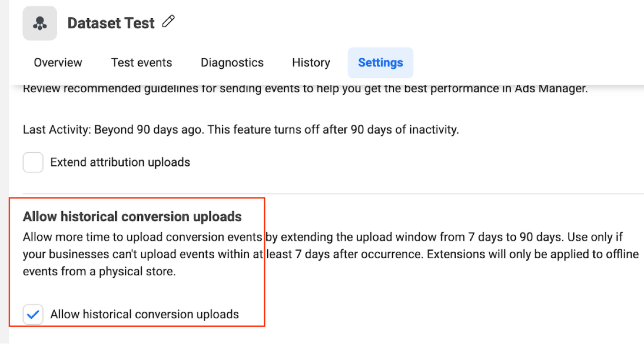View the History tab
This screenshot has height=360, width=644.
coord(311,63)
